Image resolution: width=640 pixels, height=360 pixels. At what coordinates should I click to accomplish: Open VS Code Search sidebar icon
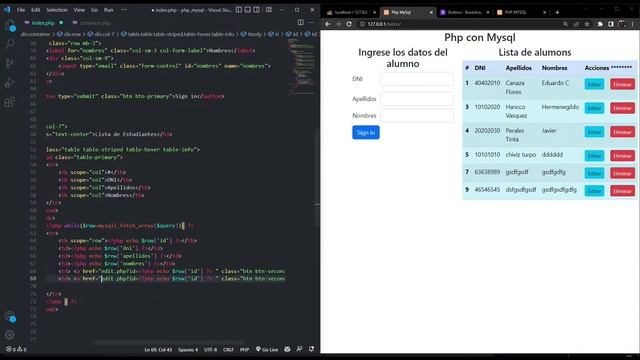pos(10,44)
